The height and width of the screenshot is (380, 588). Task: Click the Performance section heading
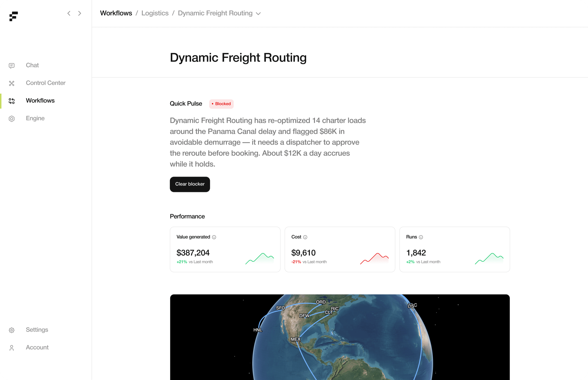click(x=187, y=216)
